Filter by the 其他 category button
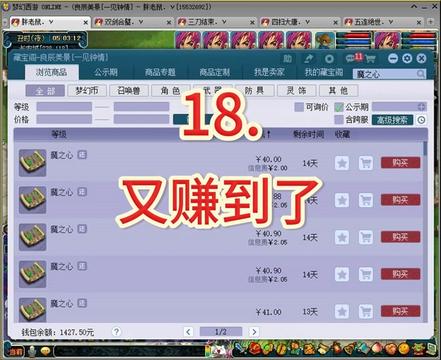 tap(339, 91)
